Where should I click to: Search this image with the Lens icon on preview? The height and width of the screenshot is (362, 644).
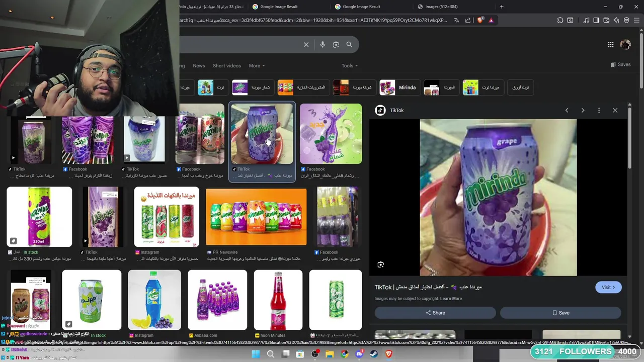[x=380, y=264]
